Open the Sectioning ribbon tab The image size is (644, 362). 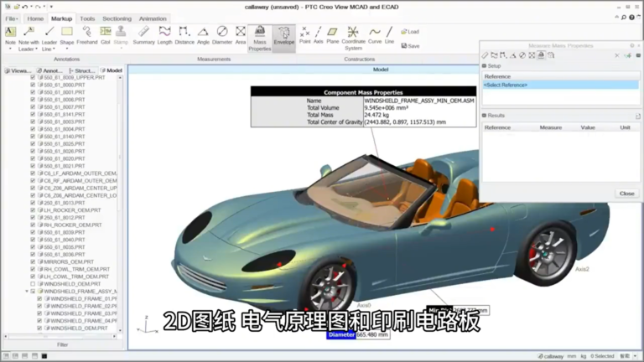click(x=117, y=18)
